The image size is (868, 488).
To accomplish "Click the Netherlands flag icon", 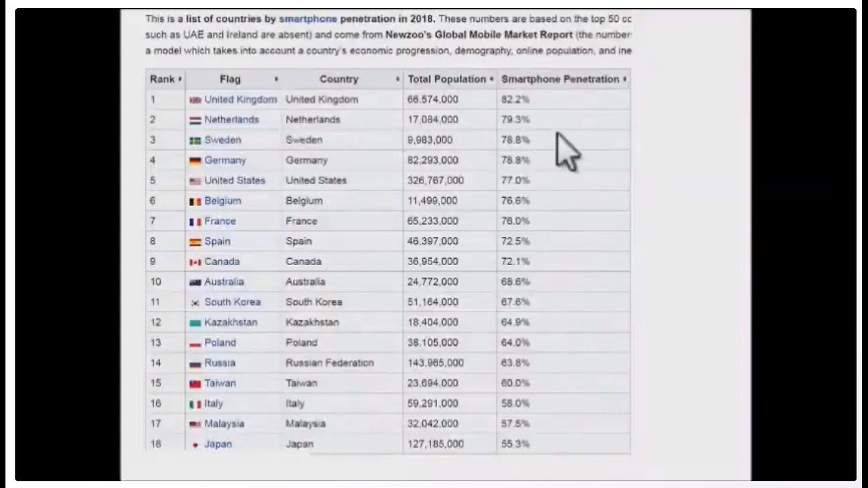I will [x=195, y=120].
